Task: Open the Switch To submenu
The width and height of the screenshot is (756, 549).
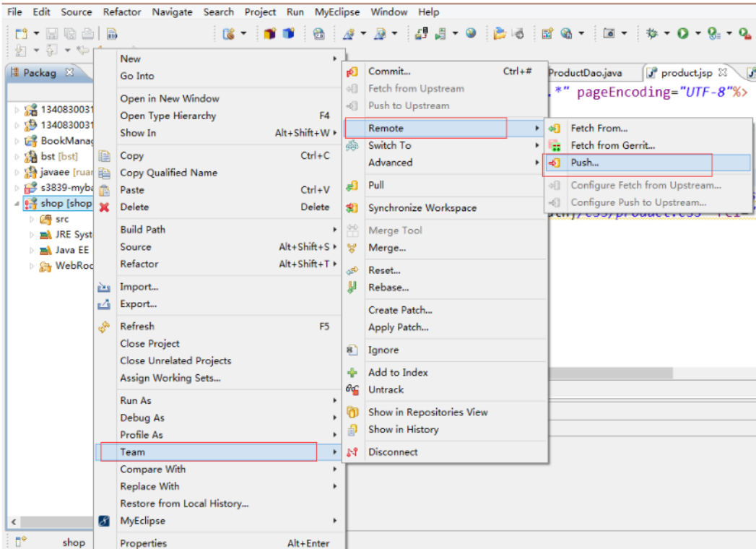Action: [445, 145]
